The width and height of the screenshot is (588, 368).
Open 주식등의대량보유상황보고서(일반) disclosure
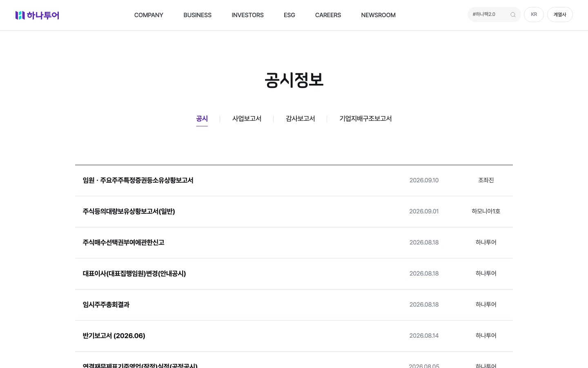click(129, 211)
